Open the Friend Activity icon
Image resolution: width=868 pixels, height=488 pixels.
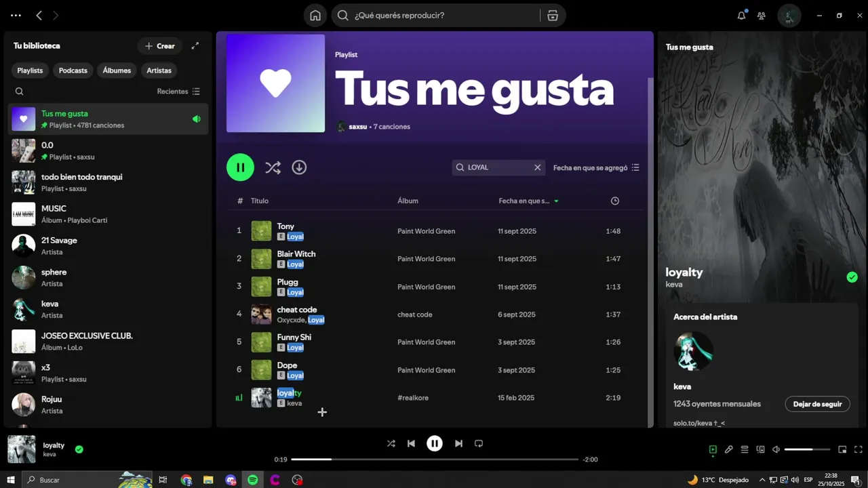762,16
